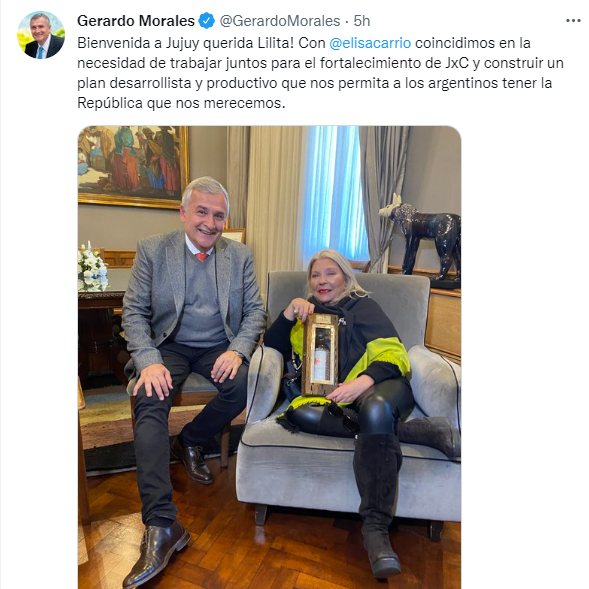Open the 5h timestamp link
This screenshot has width=589, height=589.
[362, 21]
